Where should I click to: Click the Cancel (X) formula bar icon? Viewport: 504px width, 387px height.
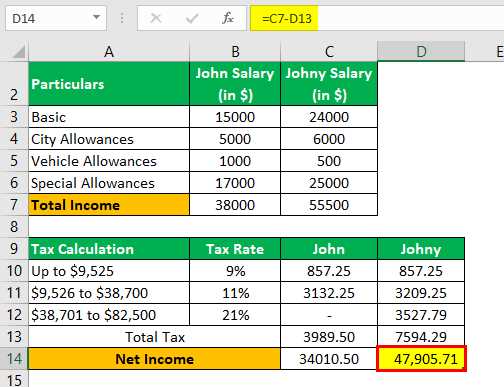coord(156,18)
